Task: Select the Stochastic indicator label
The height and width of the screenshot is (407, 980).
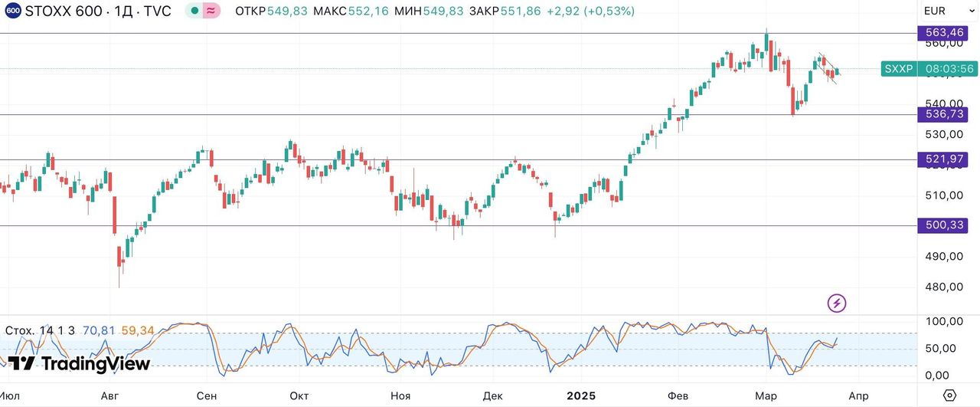Action: coord(40,330)
